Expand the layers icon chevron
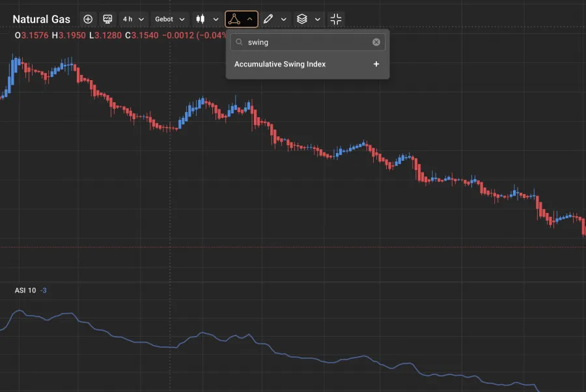 318,19
